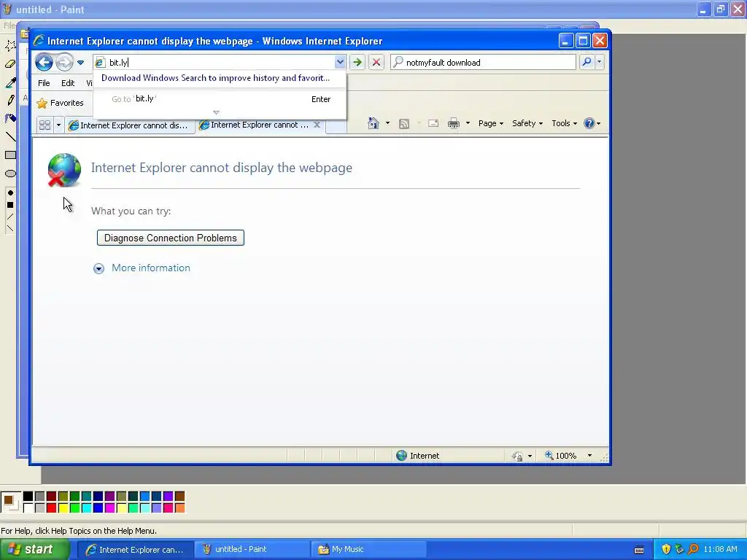Click the Windows Security shield tray icon
This screenshot has width=747, height=560.
[x=666, y=549]
